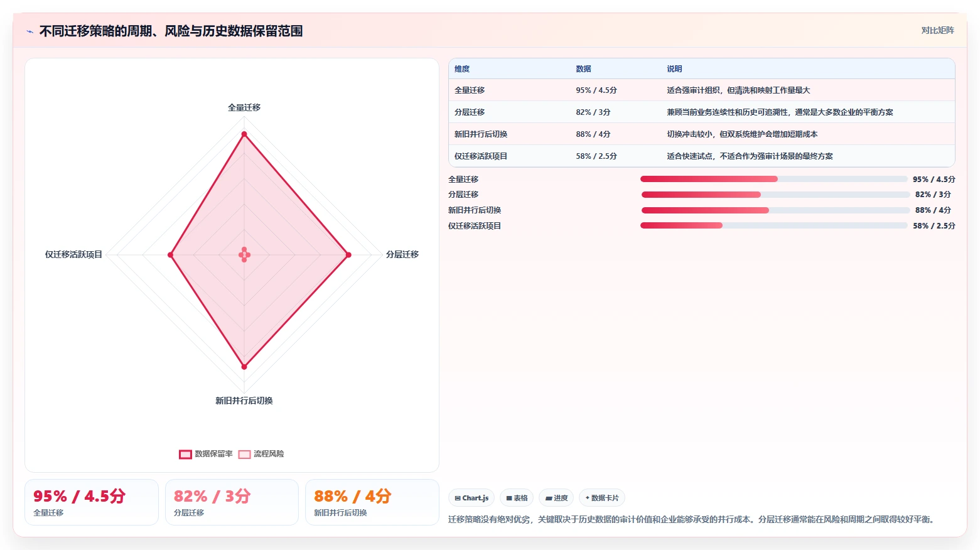This screenshot has width=980, height=550.
Task: Click description 适合强审计组织，但清洗和映射工作量最大
Action: (x=738, y=90)
